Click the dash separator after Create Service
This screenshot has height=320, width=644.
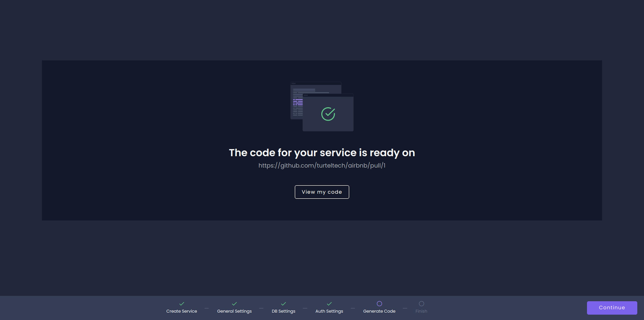206,308
